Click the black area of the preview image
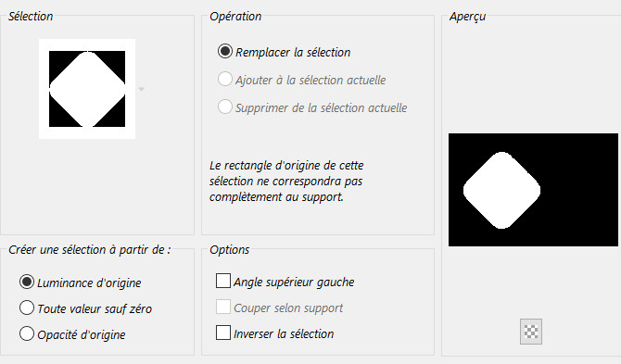621x364 pixels. pos(578,190)
